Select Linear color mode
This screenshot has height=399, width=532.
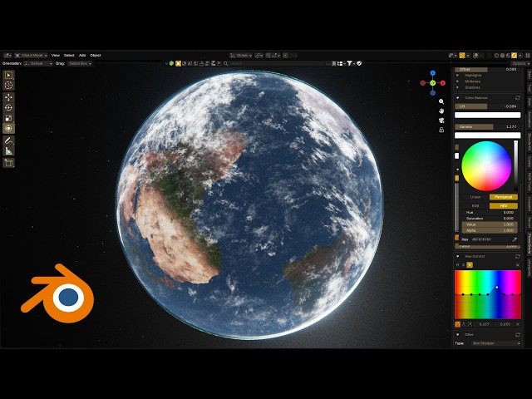coord(475,197)
